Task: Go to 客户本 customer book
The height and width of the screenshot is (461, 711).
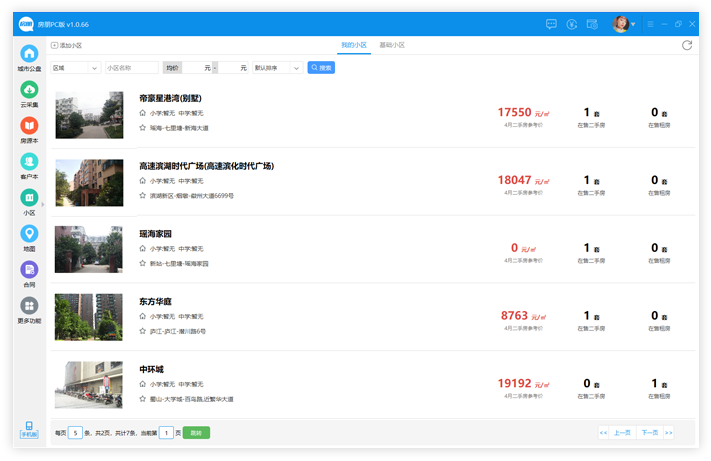Action: (29, 162)
